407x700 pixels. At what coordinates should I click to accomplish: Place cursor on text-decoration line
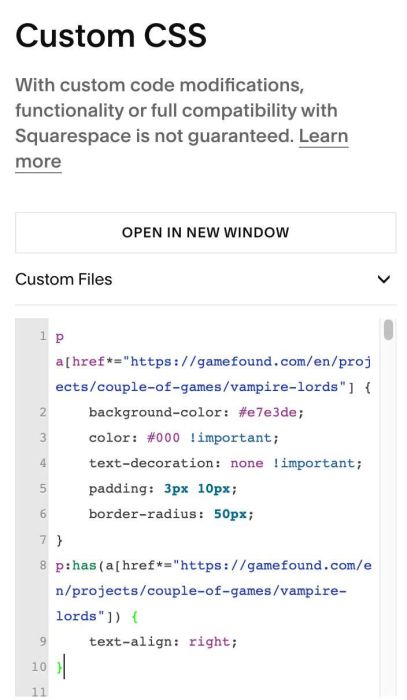click(x=225, y=463)
